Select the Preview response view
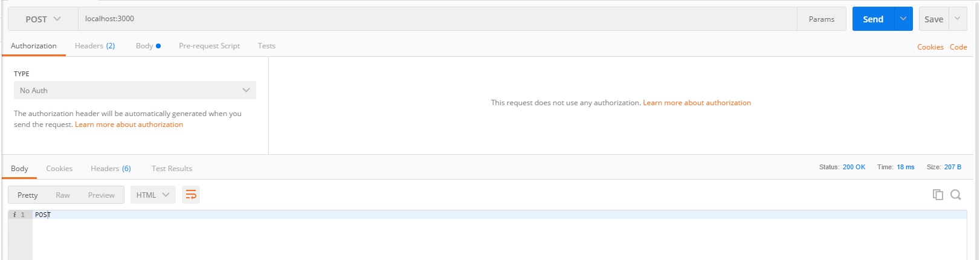This screenshot has height=260, width=980. (101, 195)
